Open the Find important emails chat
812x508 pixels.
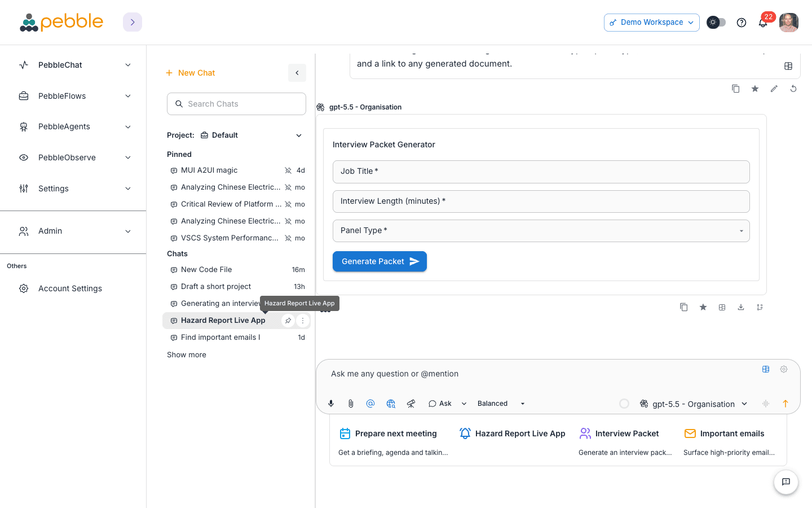point(237,338)
